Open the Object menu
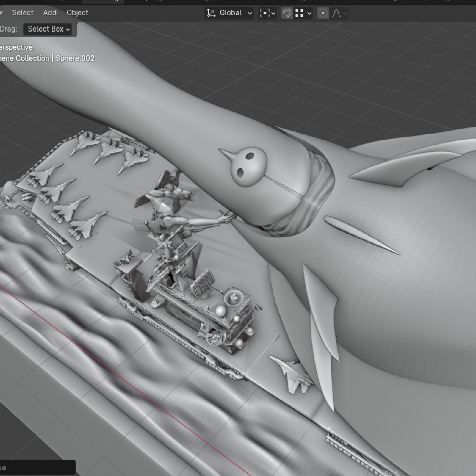The image size is (476, 476). coord(77,13)
